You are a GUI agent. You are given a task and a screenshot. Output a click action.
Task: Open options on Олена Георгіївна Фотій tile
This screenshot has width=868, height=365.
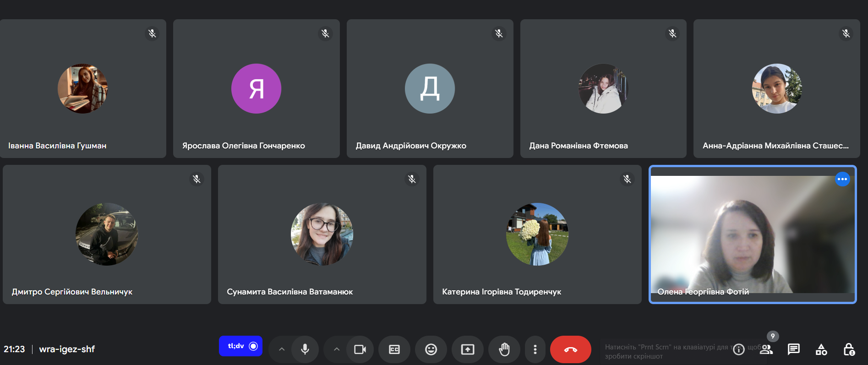[x=842, y=179]
